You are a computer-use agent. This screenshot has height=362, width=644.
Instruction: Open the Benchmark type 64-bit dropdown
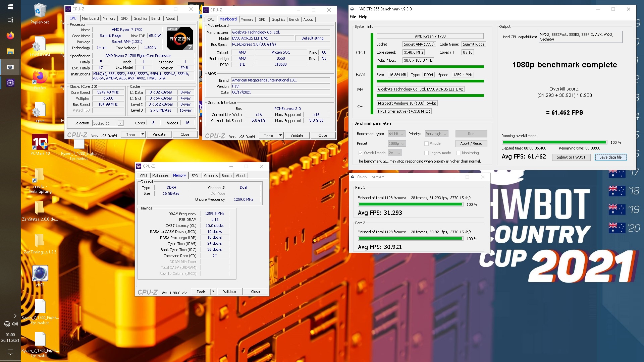pos(396,134)
